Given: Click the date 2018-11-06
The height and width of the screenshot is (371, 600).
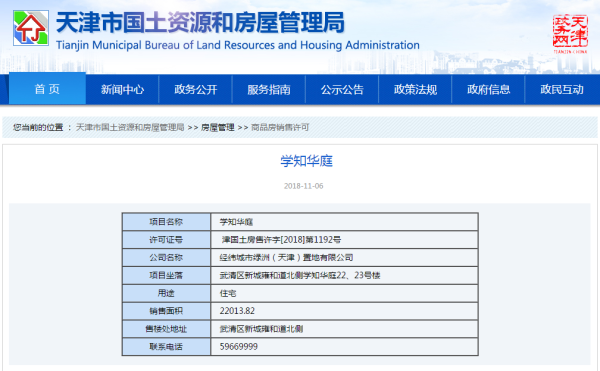Looking at the screenshot, I should point(303,186).
